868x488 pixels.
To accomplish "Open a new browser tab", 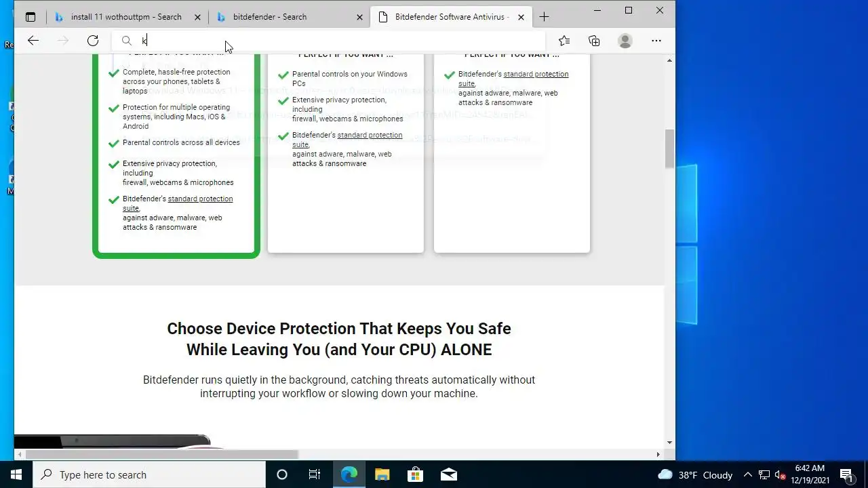I will pos(544,17).
